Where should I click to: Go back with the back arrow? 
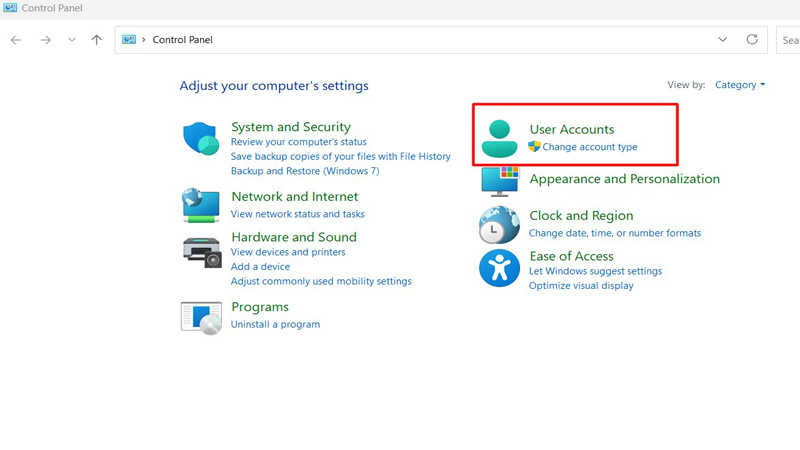[16, 40]
